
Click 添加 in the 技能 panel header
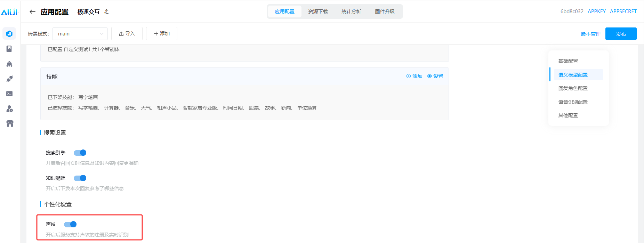pos(414,76)
